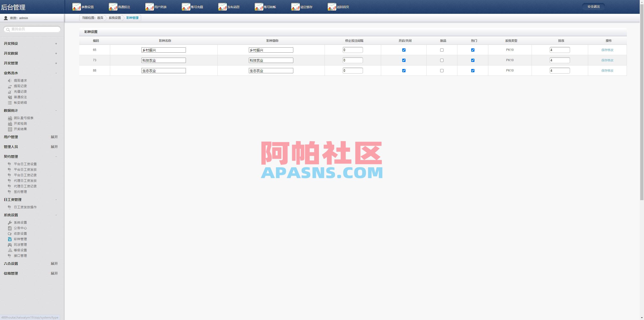
Task: Collapse 契约管理 sidebar section
Action: [x=56, y=157]
